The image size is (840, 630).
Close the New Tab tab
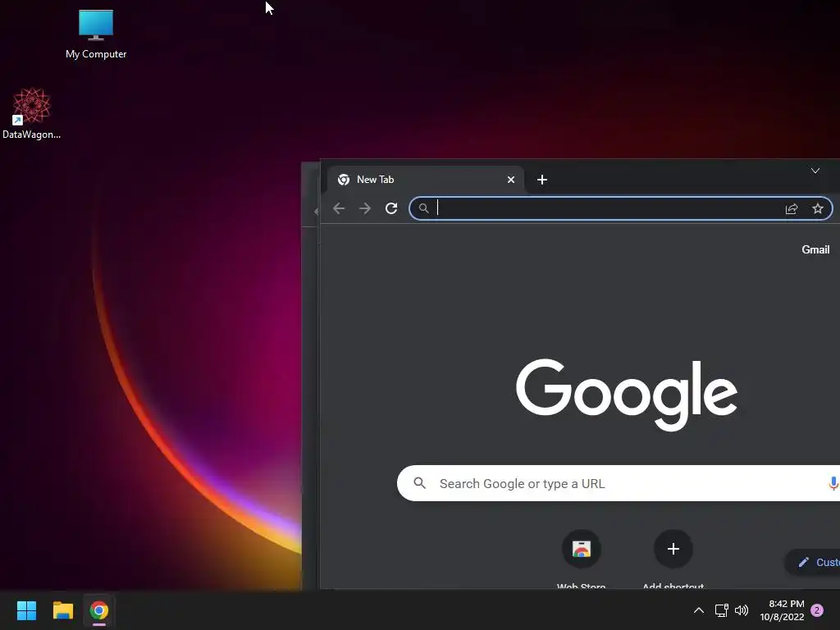pos(511,180)
